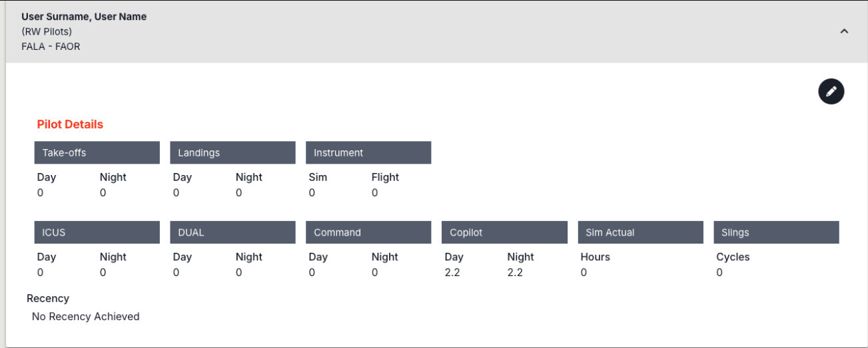Click the Copilot Night value 2.2
868x348 pixels.
(515, 272)
